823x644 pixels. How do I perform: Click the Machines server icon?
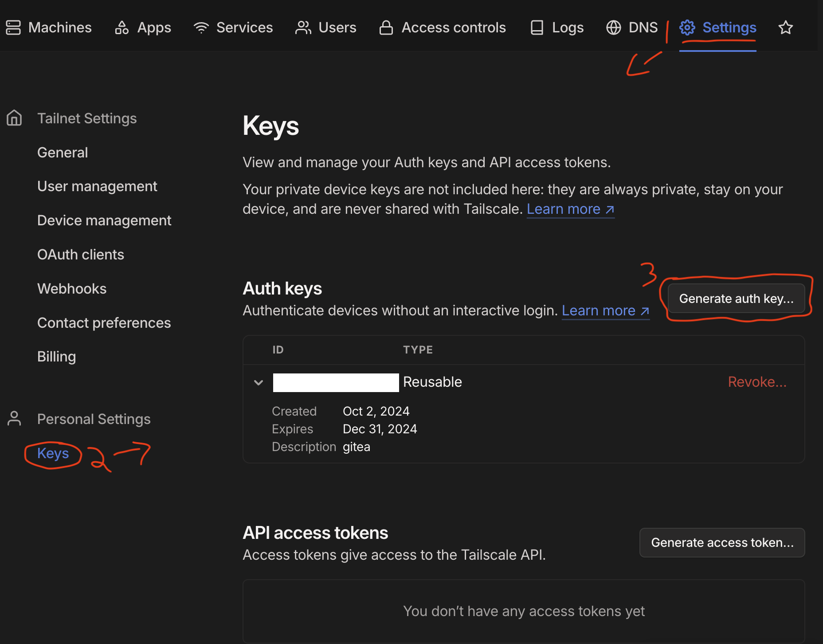(13, 27)
